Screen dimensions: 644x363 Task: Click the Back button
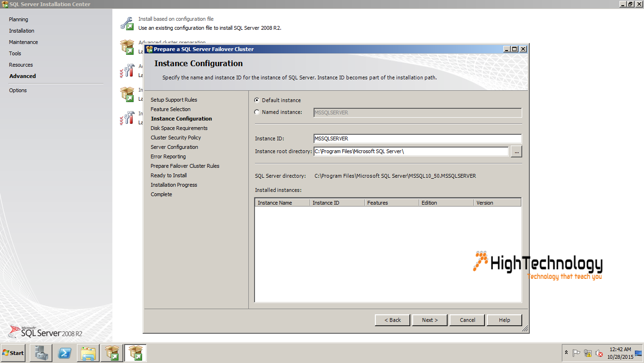tap(392, 320)
